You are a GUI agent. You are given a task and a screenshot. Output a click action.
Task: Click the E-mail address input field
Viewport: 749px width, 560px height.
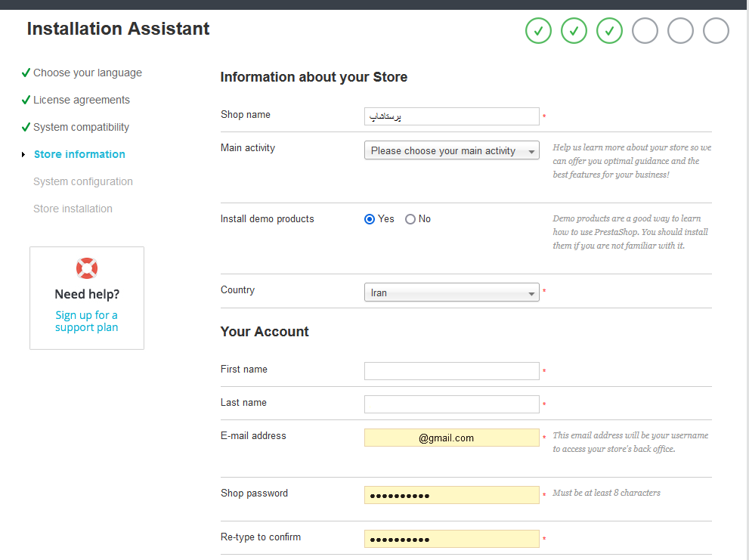point(451,438)
